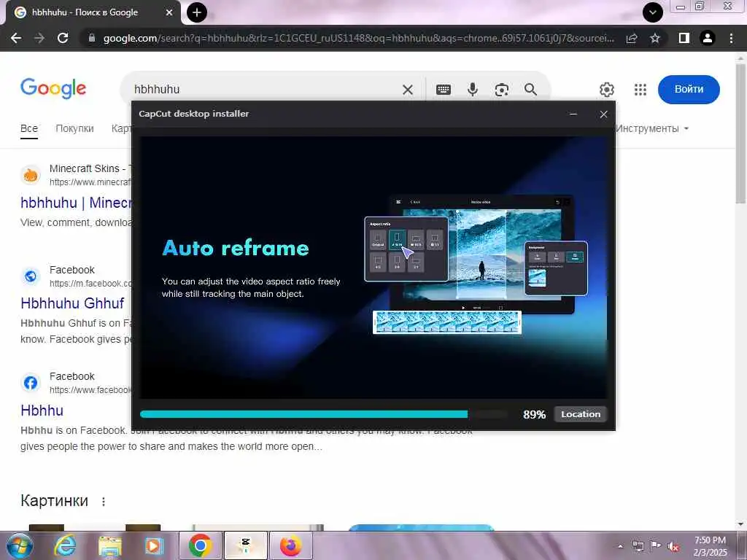View site information lock icon
The width and height of the screenshot is (747, 560).
coord(92,38)
